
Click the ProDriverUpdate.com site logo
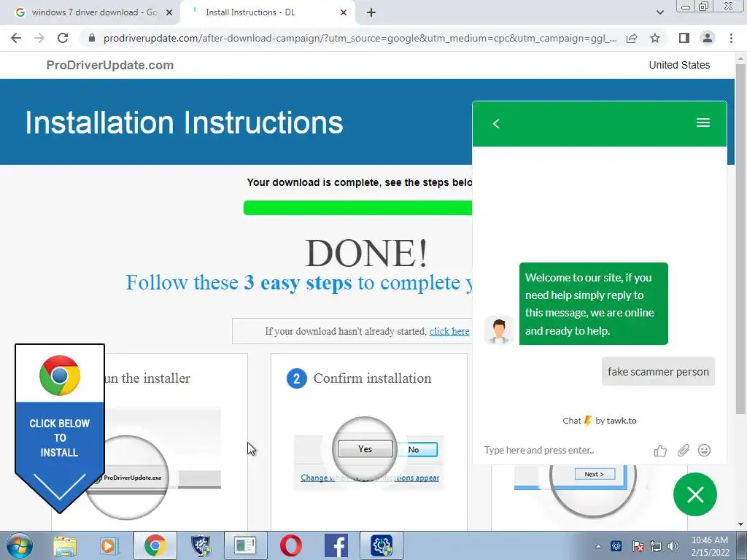pyautogui.click(x=110, y=65)
